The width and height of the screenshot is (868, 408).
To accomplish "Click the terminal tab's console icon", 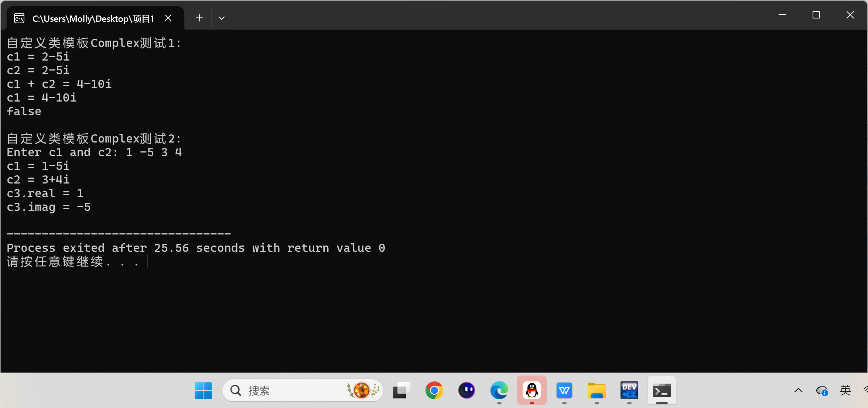I will [19, 18].
